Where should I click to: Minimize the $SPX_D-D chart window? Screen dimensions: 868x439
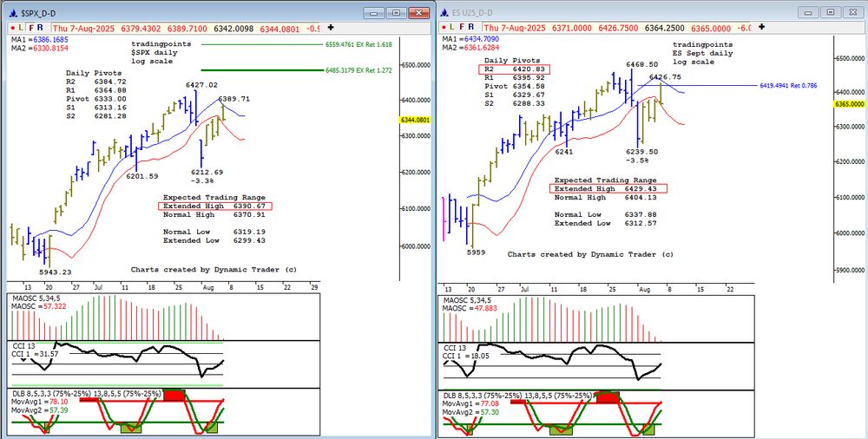click(375, 12)
